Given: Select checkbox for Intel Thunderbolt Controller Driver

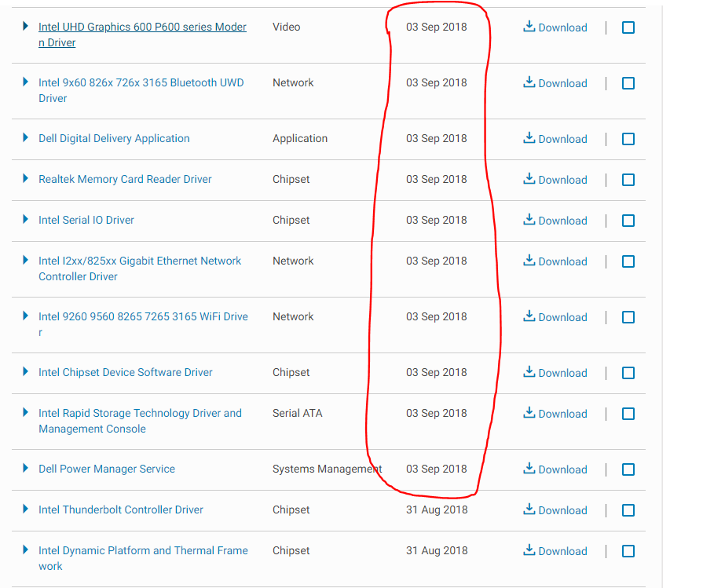Looking at the screenshot, I should pyautogui.click(x=628, y=510).
